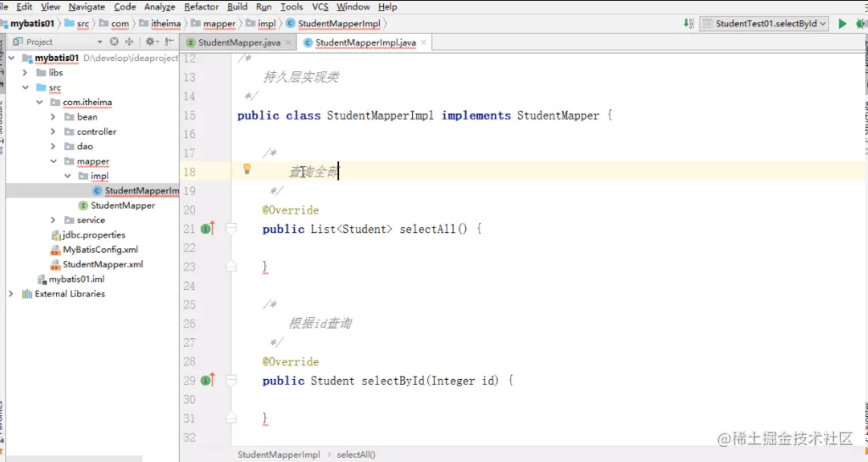Select mybatis01.iml file
The image size is (868, 462).
(x=71, y=279)
